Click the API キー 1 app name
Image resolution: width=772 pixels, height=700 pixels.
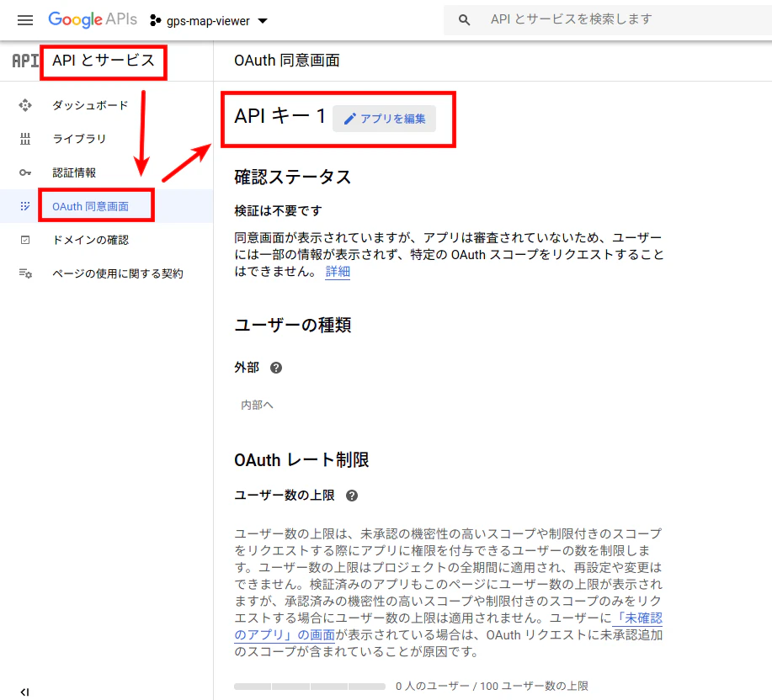(280, 117)
